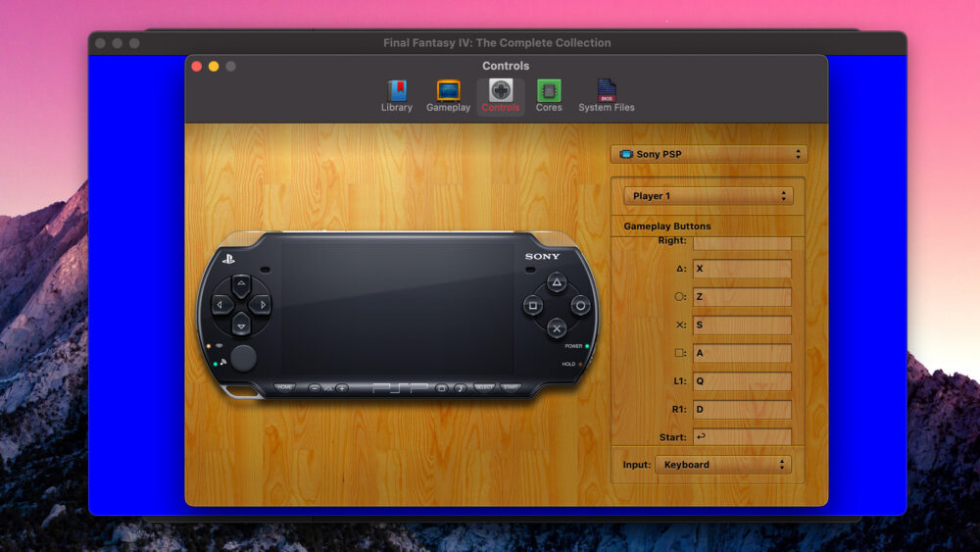Open the System Files tab

607,96
